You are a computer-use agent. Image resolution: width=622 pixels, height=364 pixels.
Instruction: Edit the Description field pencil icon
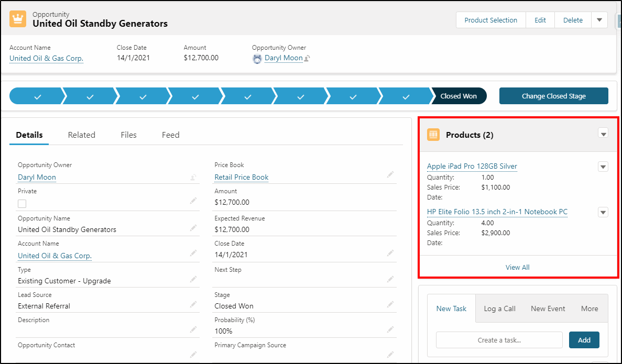193,329
